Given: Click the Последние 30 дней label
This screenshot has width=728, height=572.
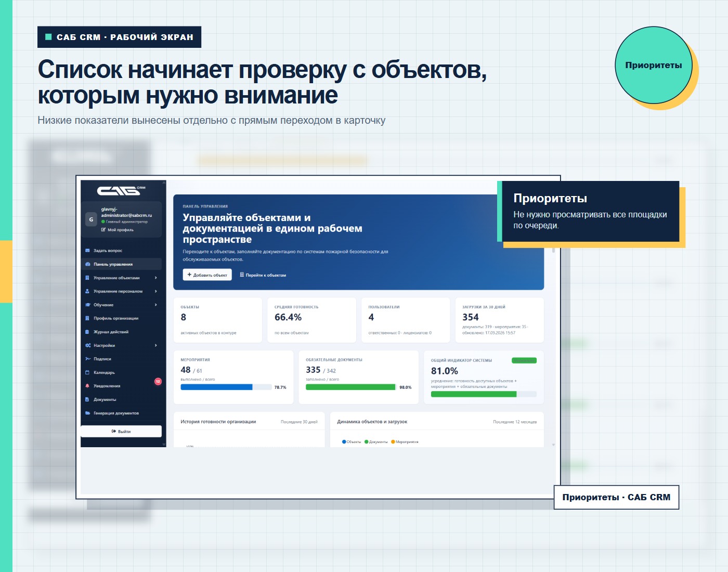Looking at the screenshot, I should pyautogui.click(x=299, y=422).
